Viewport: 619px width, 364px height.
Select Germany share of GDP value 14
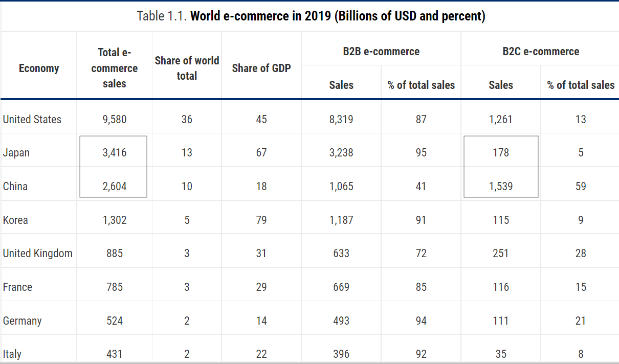pos(261,321)
